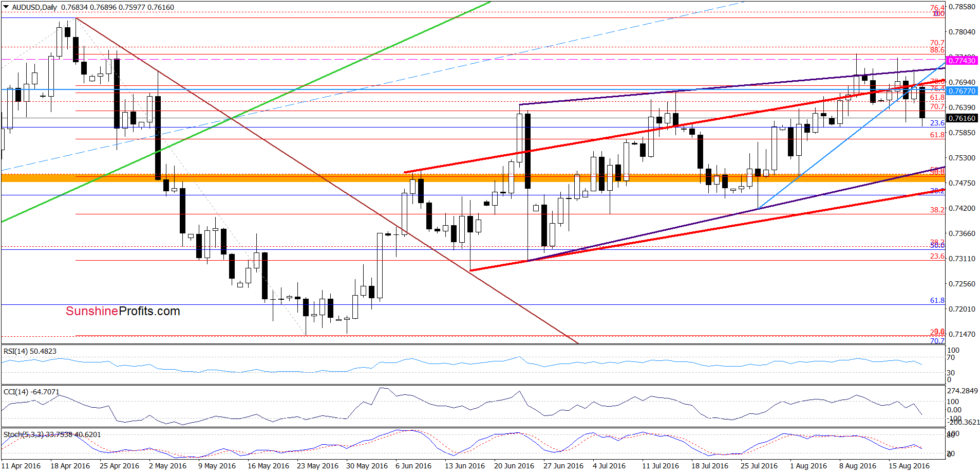Screen dimensions: 980x473
Task: Click the 0.74200 price axis label
Action: click(962, 208)
